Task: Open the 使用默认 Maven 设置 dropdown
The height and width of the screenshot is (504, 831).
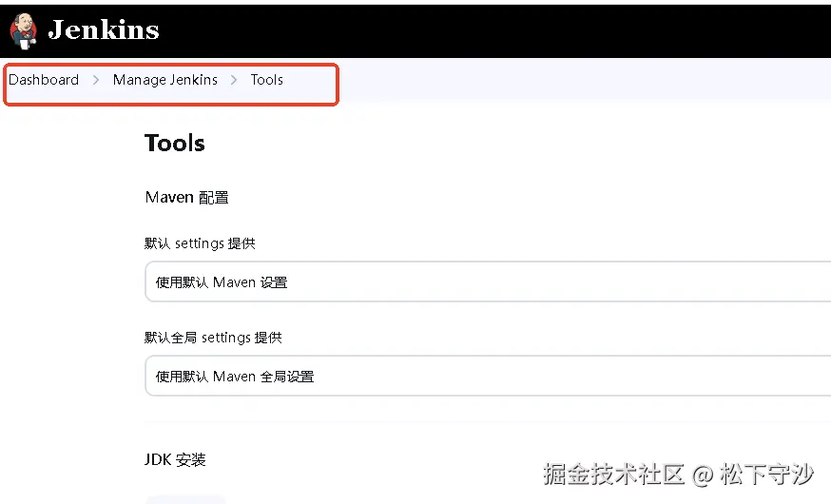Action: [x=488, y=281]
